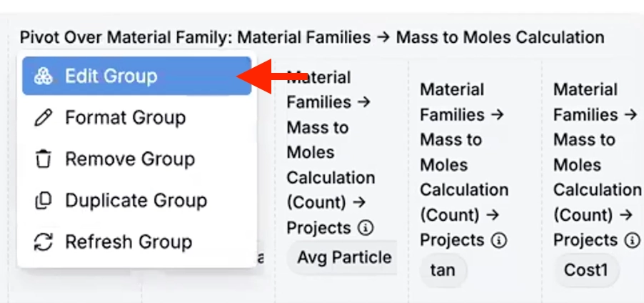This screenshot has height=303, width=644.
Task: Click the info icon above the Cost1 chip
Action: point(632,240)
